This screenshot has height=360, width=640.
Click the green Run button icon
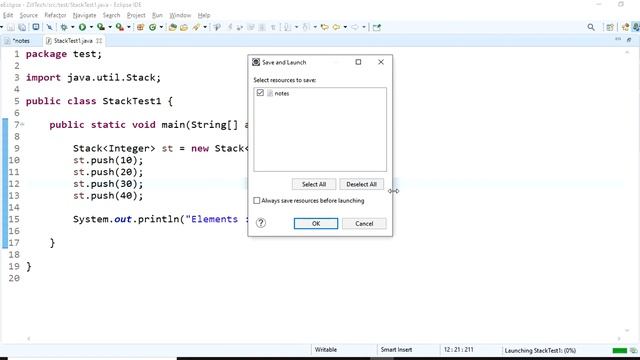pos(82,27)
